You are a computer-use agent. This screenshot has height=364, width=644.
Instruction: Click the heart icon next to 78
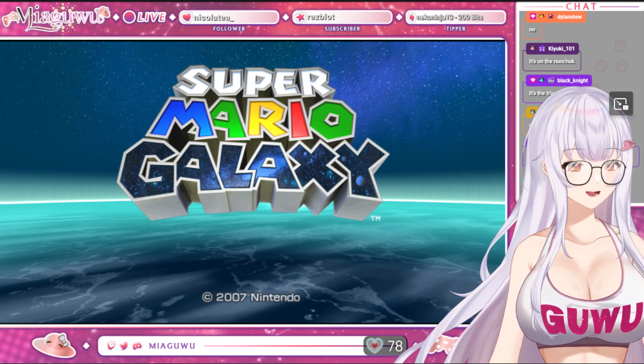point(374,345)
